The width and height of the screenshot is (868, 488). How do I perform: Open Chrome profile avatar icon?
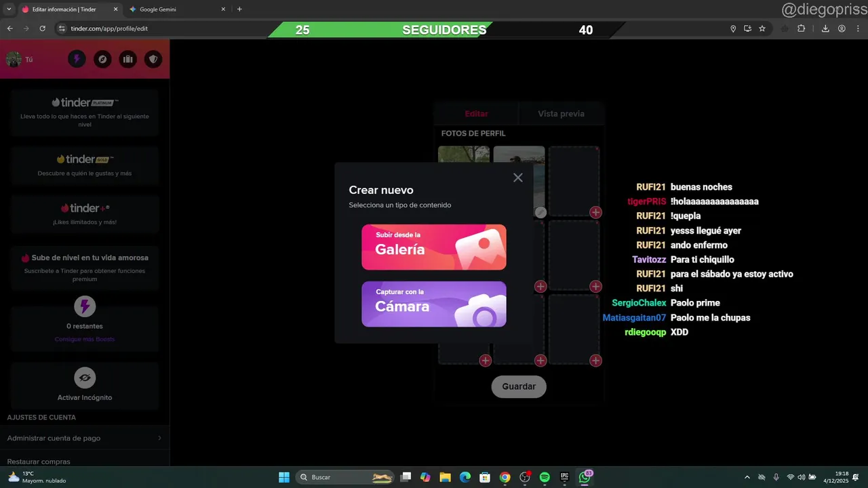click(842, 28)
